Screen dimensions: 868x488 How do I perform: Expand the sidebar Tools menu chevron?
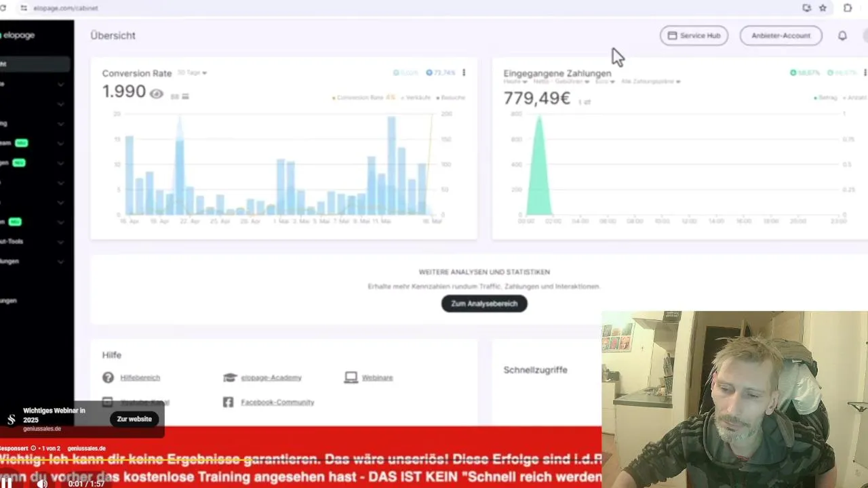[x=60, y=241]
